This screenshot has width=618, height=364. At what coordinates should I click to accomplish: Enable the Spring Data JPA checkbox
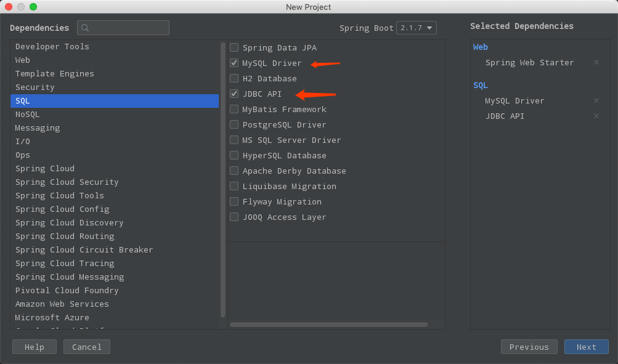(234, 47)
